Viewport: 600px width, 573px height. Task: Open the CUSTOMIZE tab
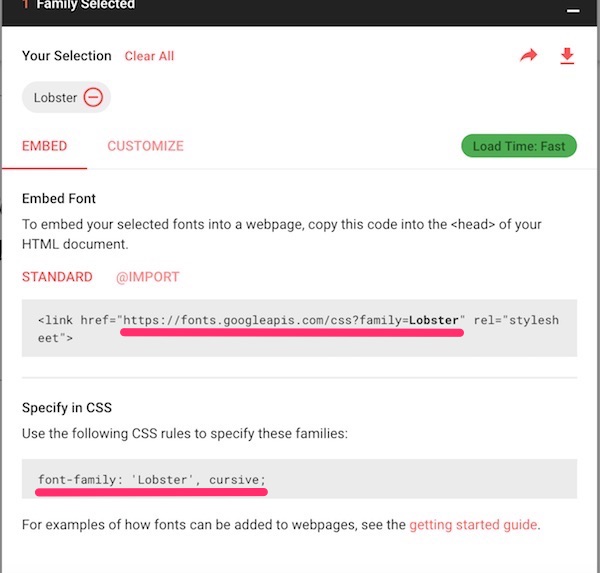[145, 146]
